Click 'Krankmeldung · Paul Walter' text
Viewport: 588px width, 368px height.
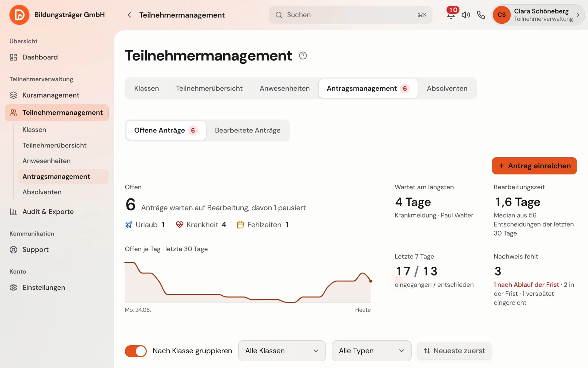coord(434,215)
